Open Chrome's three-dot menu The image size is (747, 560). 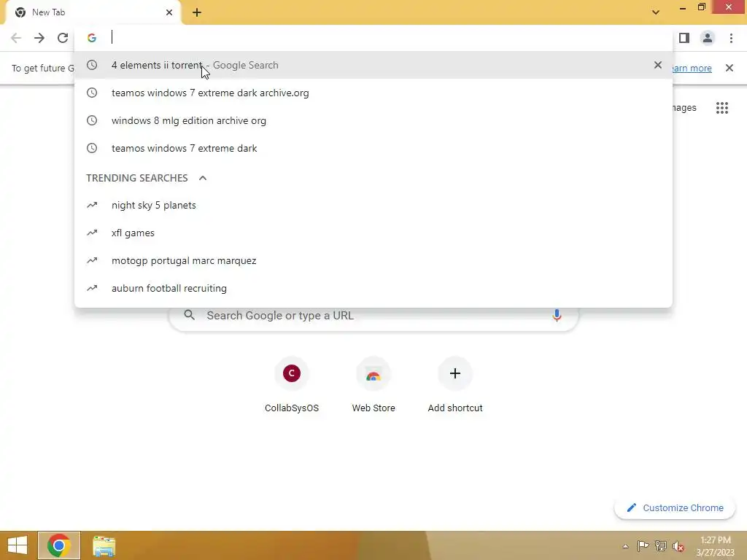coord(731,38)
